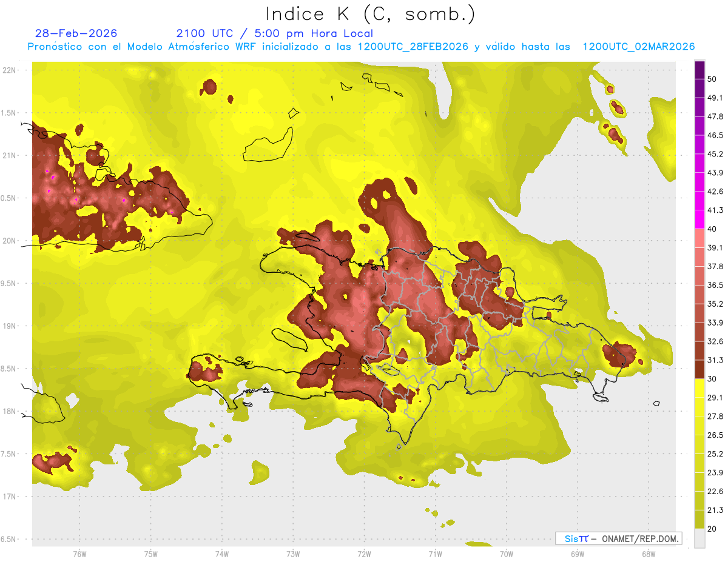Click the 70W longitude axis label
The image size is (728, 562).
click(x=506, y=554)
